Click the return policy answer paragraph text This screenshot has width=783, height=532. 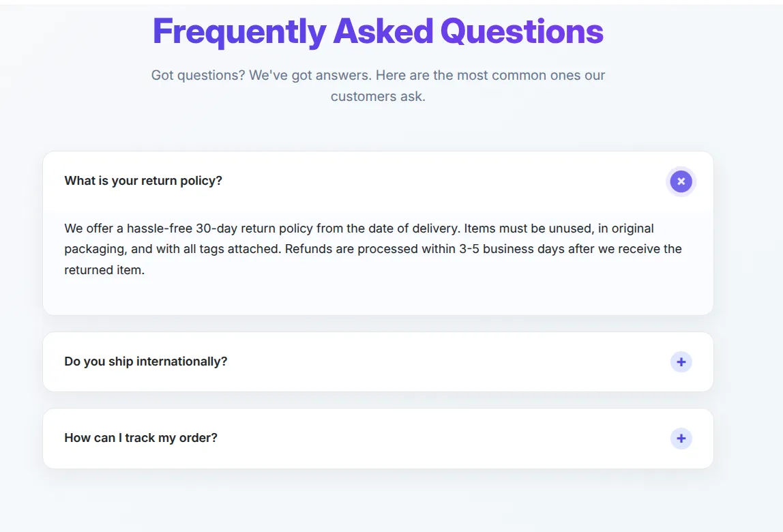click(372, 248)
